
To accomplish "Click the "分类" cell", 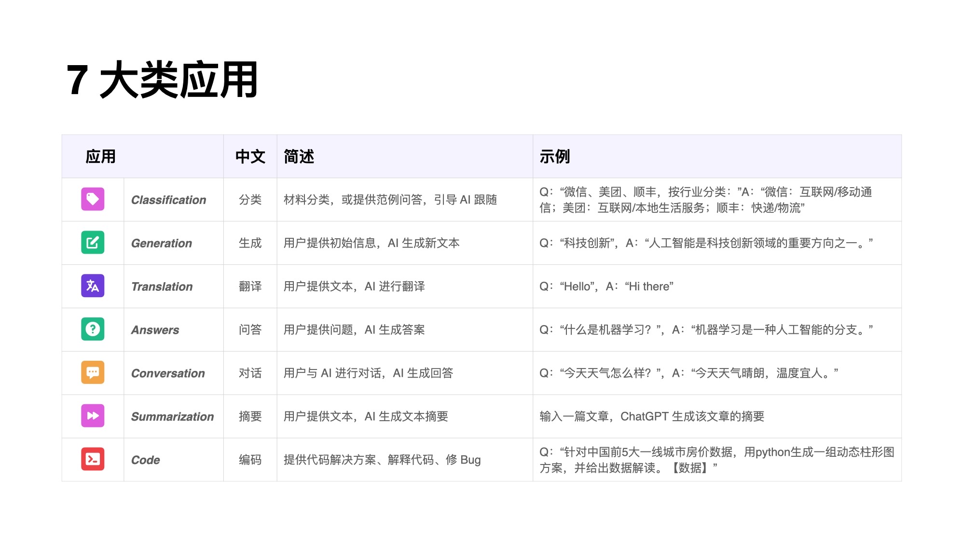I will point(250,200).
